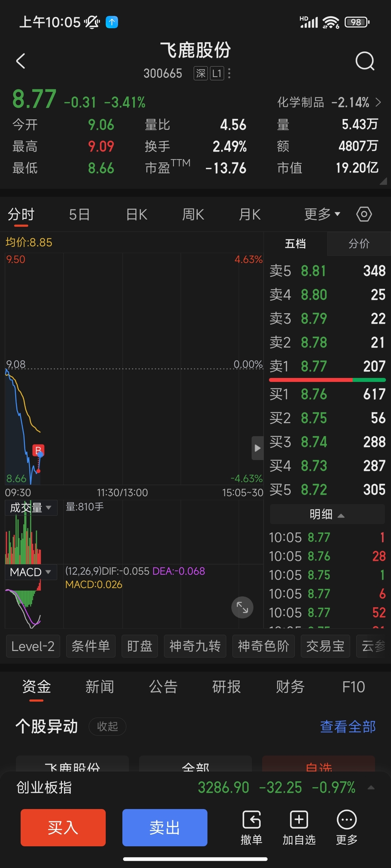Tap the 卖1 row at 8.77

[x=327, y=366]
